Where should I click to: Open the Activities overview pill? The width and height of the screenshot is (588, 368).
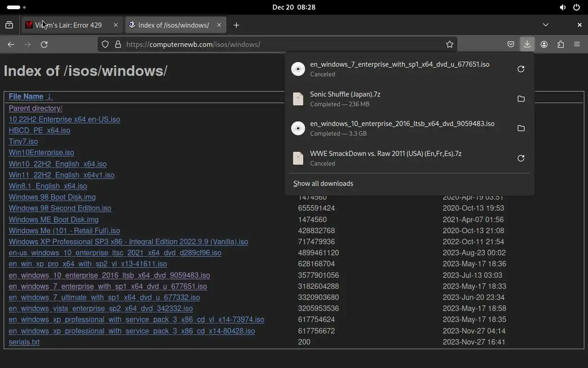point(17,7)
